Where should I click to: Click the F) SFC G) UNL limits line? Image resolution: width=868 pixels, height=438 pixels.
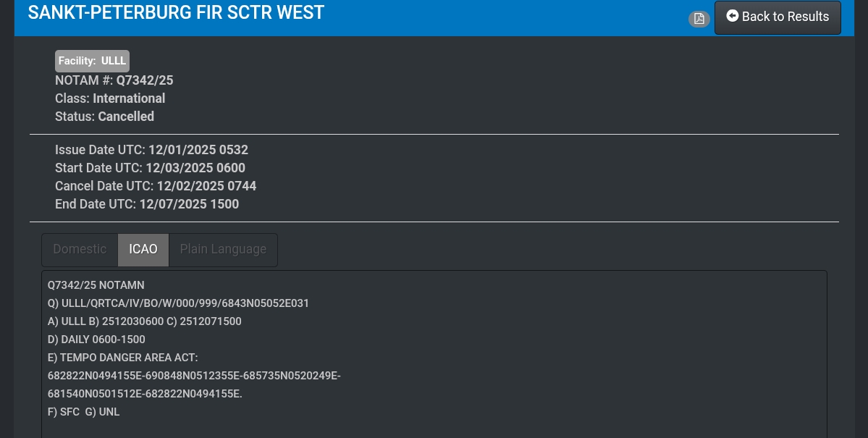84,412
